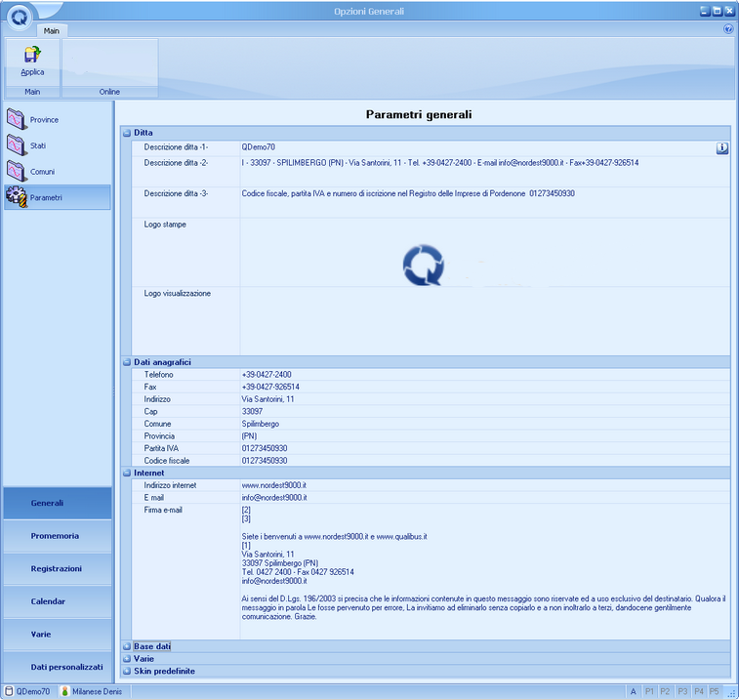Open the Province sidebar item
Screen dimensions: 739x700
(57, 119)
